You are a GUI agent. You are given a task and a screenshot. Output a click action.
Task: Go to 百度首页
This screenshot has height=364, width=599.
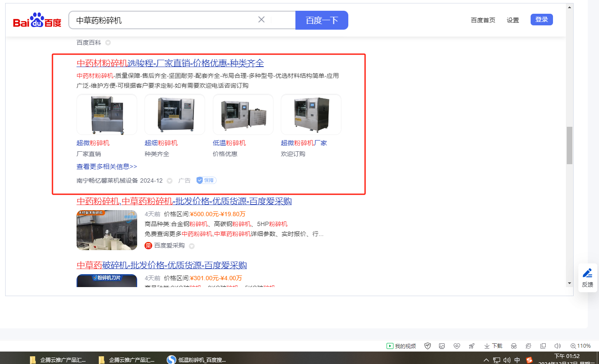point(483,20)
